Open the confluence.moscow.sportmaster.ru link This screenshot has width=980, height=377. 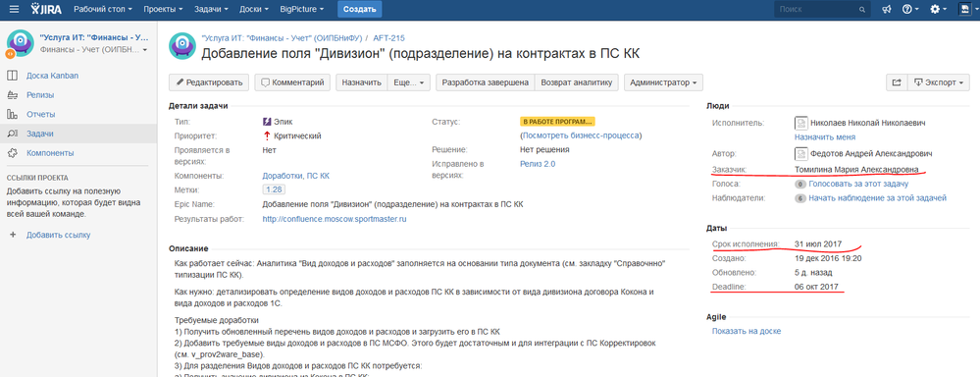coord(335,220)
